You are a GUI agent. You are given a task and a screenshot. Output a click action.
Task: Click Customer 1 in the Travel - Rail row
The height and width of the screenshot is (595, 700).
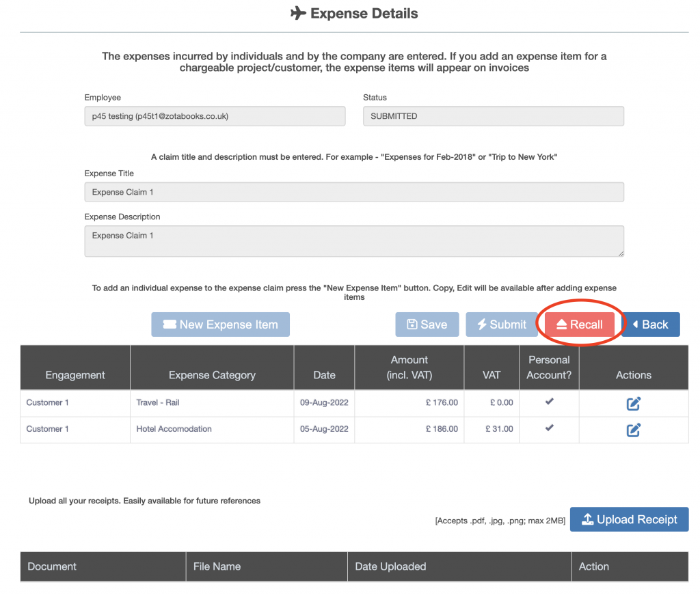coord(48,402)
